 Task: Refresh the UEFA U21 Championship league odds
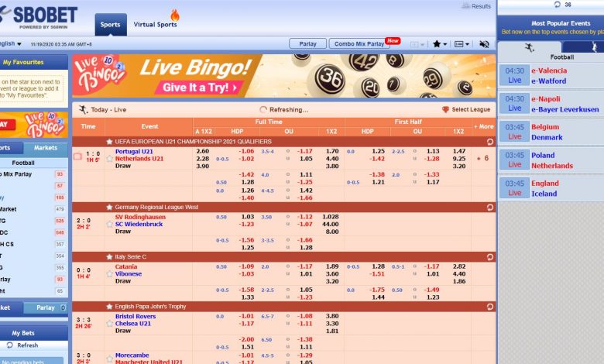click(490, 142)
